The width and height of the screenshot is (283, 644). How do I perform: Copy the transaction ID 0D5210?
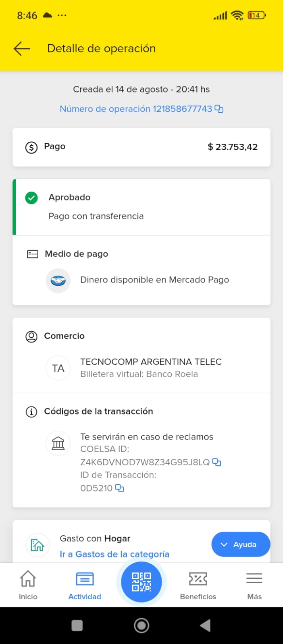click(x=120, y=488)
